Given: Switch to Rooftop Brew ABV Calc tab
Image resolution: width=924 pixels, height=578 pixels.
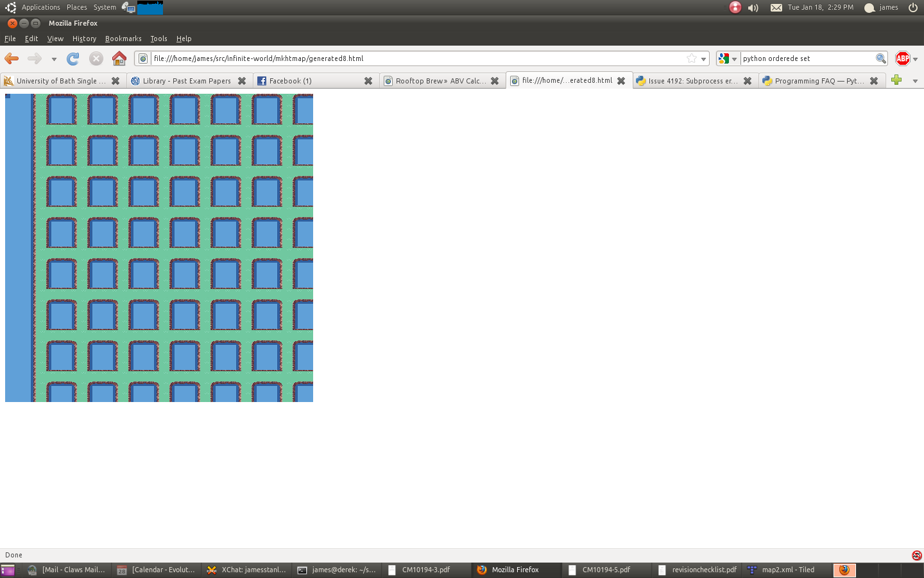Looking at the screenshot, I should pos(436,81).
